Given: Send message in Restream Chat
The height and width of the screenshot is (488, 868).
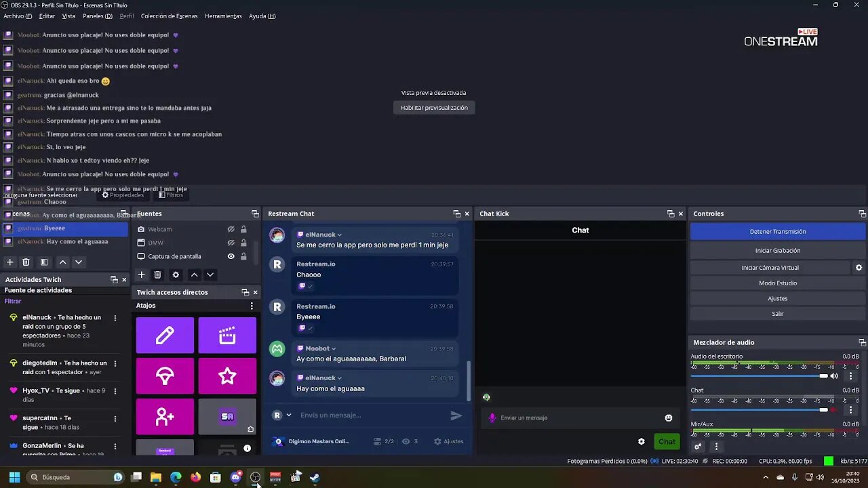Looking at the screenshot, I should [x=456, y=415].
